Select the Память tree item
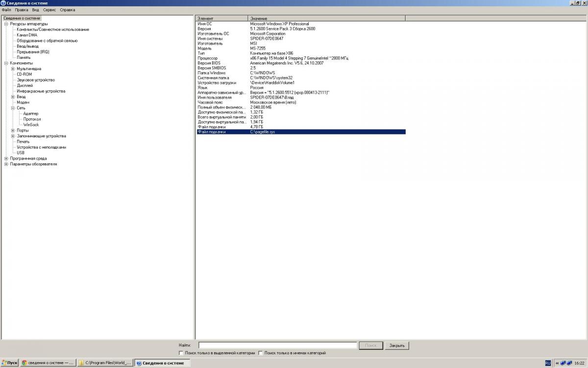The image size is (588, 368). (24, 57)
